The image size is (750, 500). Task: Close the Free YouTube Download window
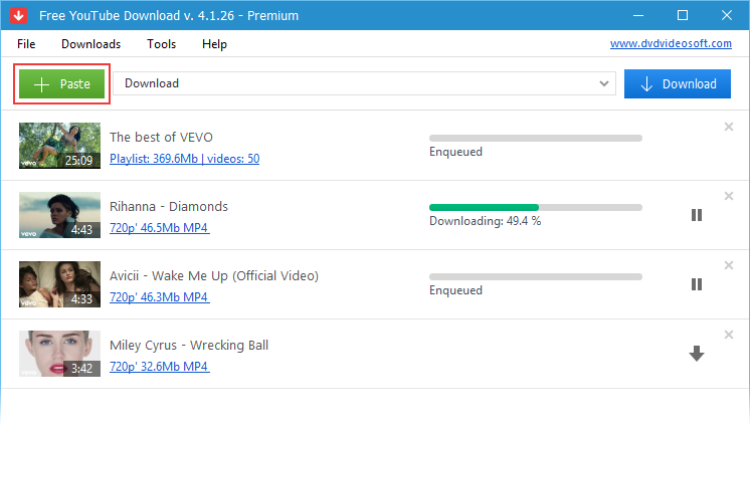tap(727, 15)
